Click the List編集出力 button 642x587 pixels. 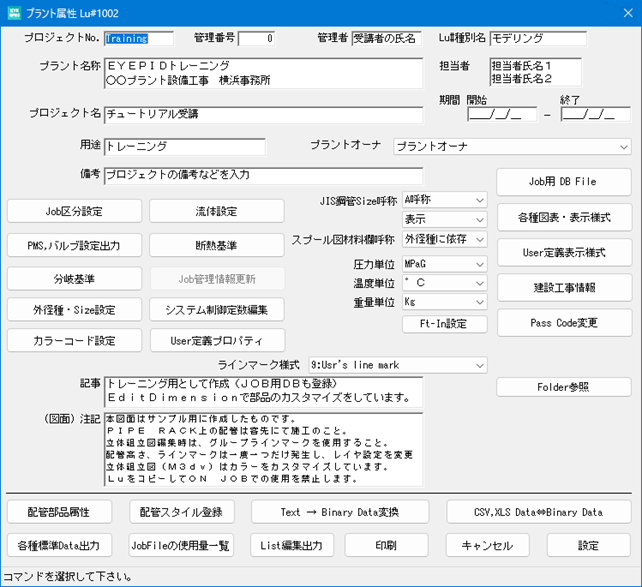click(x=292, y=545)
